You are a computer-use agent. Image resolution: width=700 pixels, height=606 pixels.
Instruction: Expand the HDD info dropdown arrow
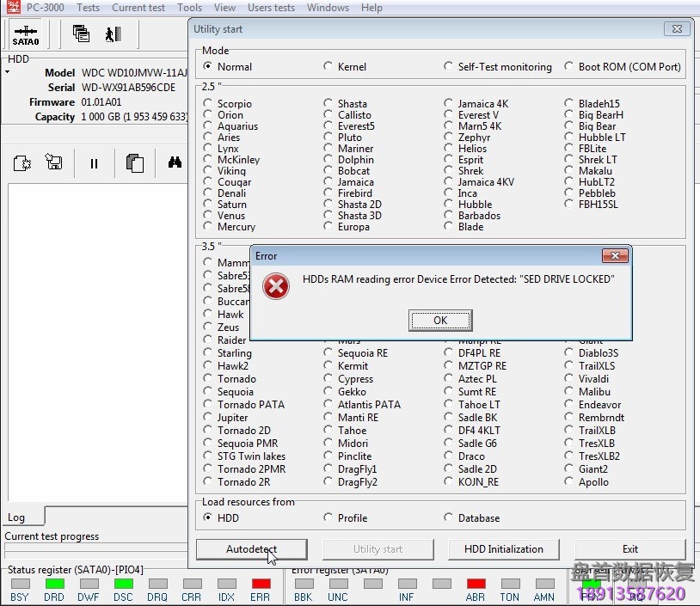click(x=7, y=72)
